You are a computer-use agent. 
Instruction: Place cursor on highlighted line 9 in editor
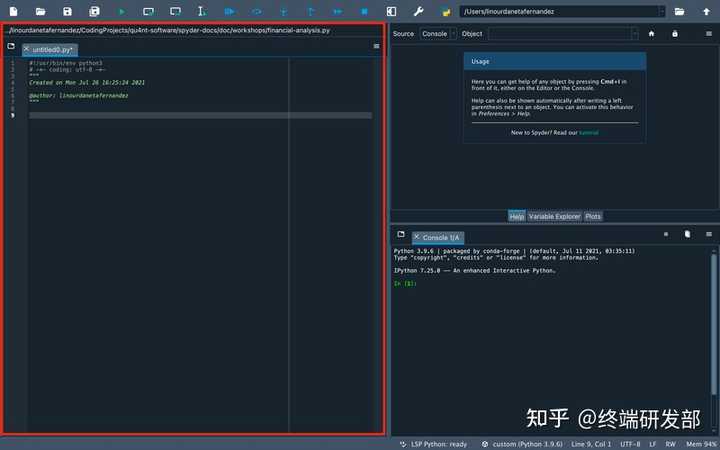pyautogui.click(x=200, y=115)
